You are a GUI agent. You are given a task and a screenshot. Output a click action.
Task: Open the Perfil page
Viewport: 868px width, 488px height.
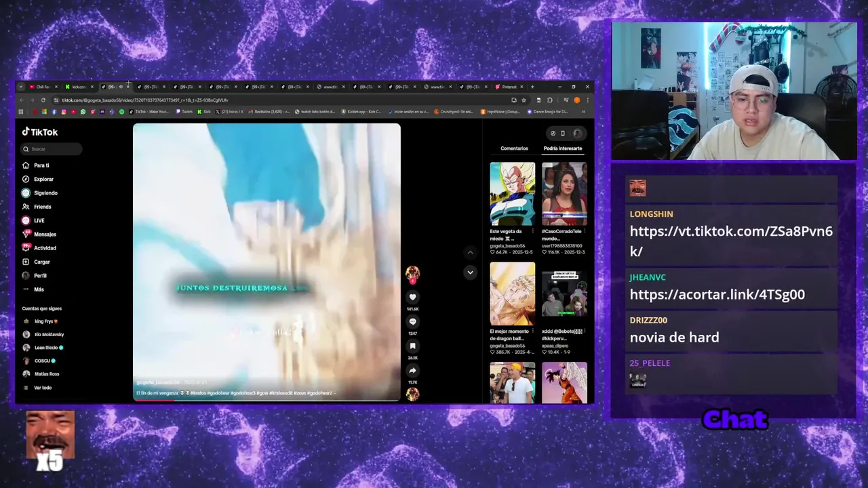[35, 276]
